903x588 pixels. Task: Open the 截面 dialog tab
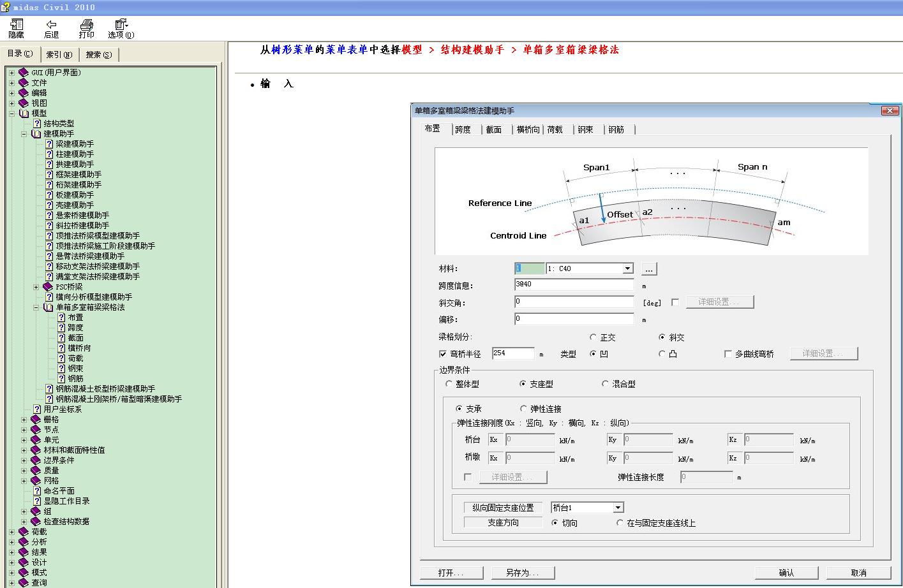(494, 129)
